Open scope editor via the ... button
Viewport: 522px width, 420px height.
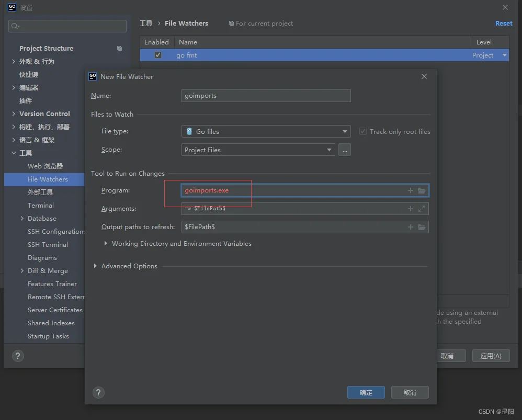coord(345,150)
